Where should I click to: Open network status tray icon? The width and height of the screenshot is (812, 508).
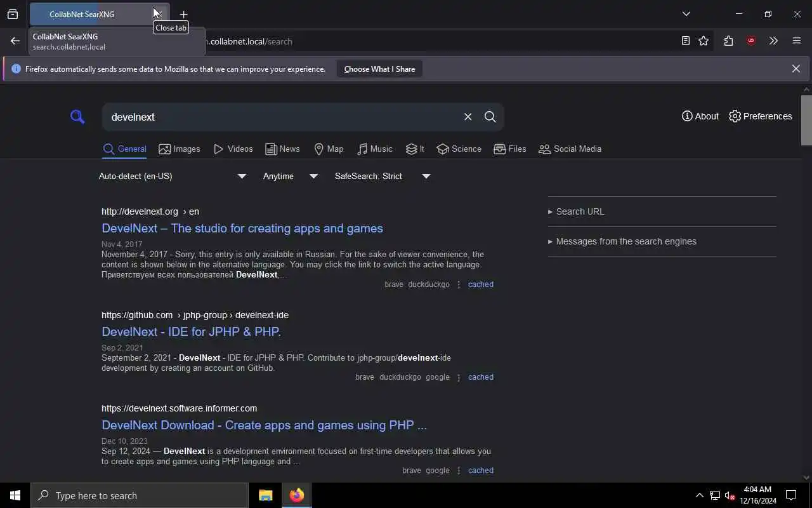pos(715,495)
